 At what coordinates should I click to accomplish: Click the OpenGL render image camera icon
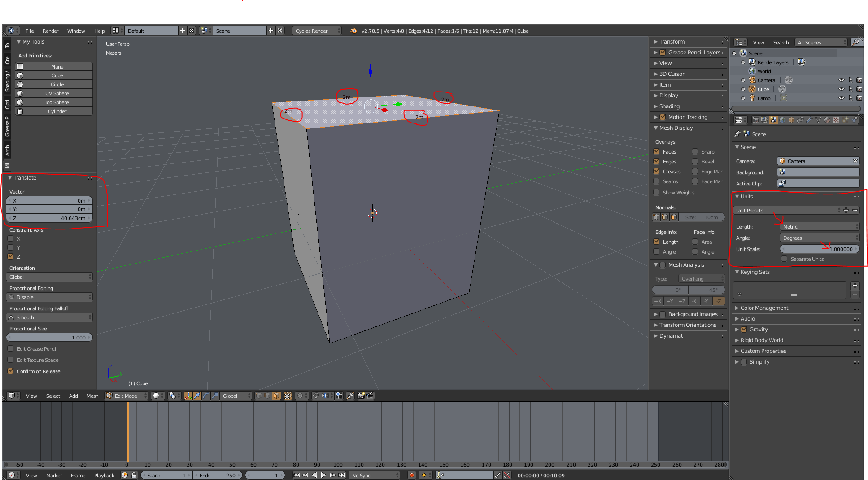pyautogui.click(x=361, y=396)
